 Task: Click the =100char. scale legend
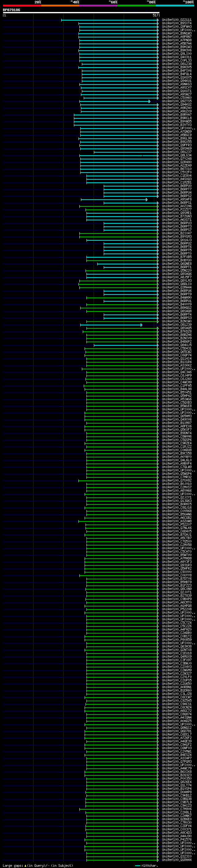coord(147,865)
